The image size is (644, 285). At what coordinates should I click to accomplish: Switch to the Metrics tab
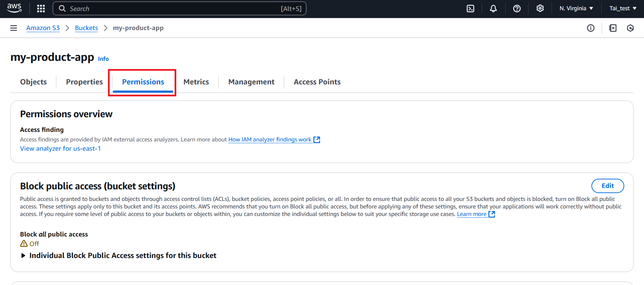pos(196,82)
